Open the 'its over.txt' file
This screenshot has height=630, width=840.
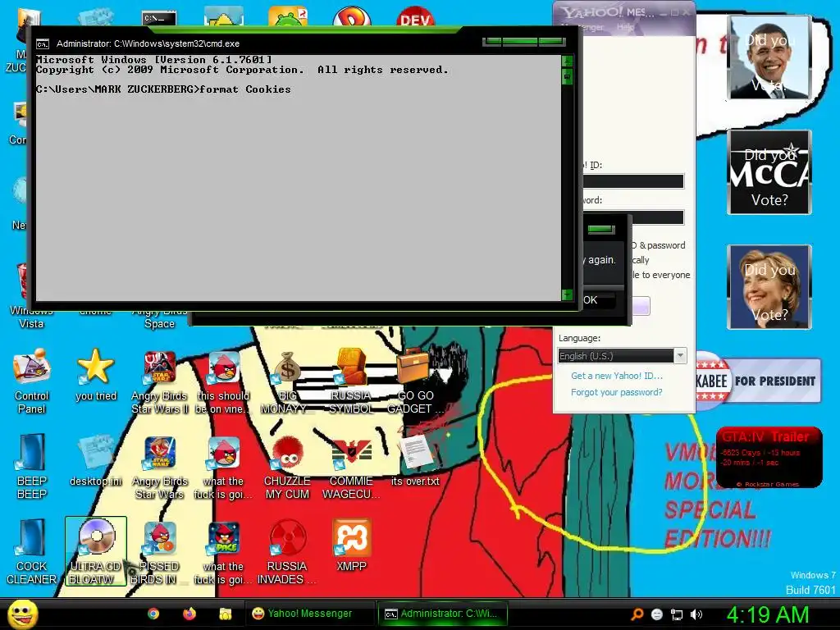tap(415, 461)
